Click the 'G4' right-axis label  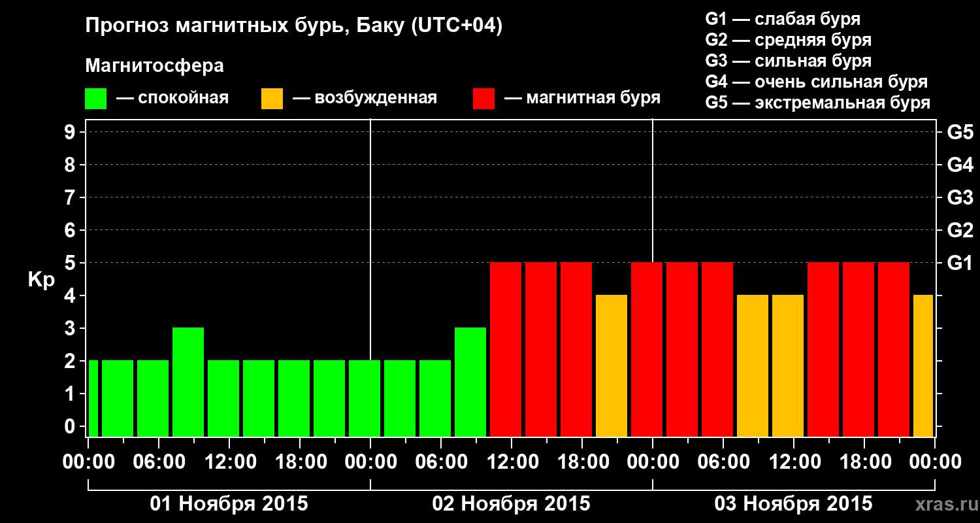pyautogui.click(x=960, y=165)
